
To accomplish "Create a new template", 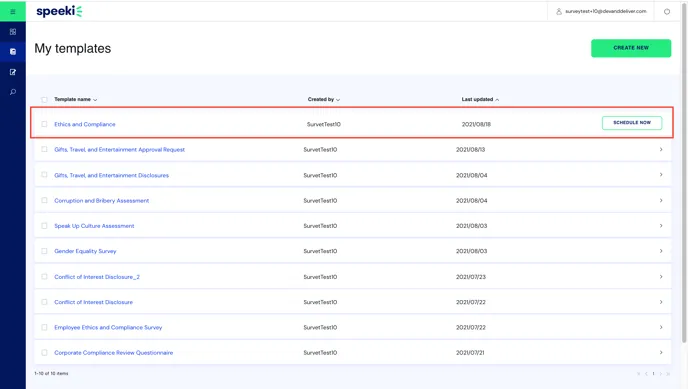I will (x=631, y=48).
